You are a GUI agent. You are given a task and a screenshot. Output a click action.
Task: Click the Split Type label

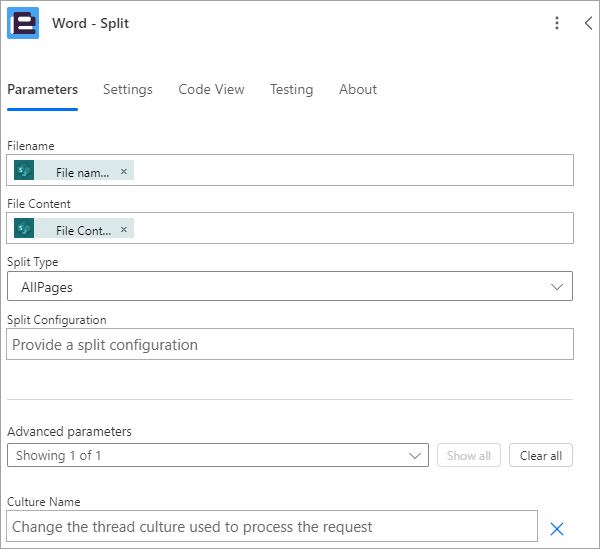[33, 262]
